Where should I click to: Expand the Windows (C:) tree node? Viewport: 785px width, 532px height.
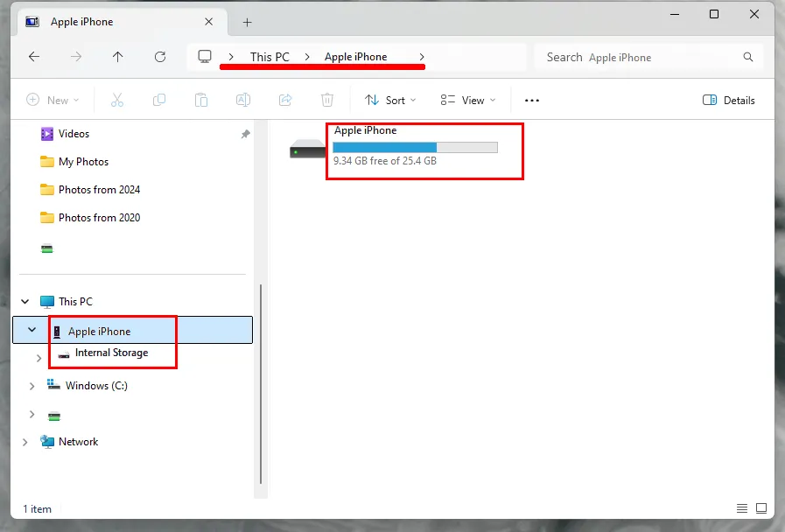[x=32, y=386]
